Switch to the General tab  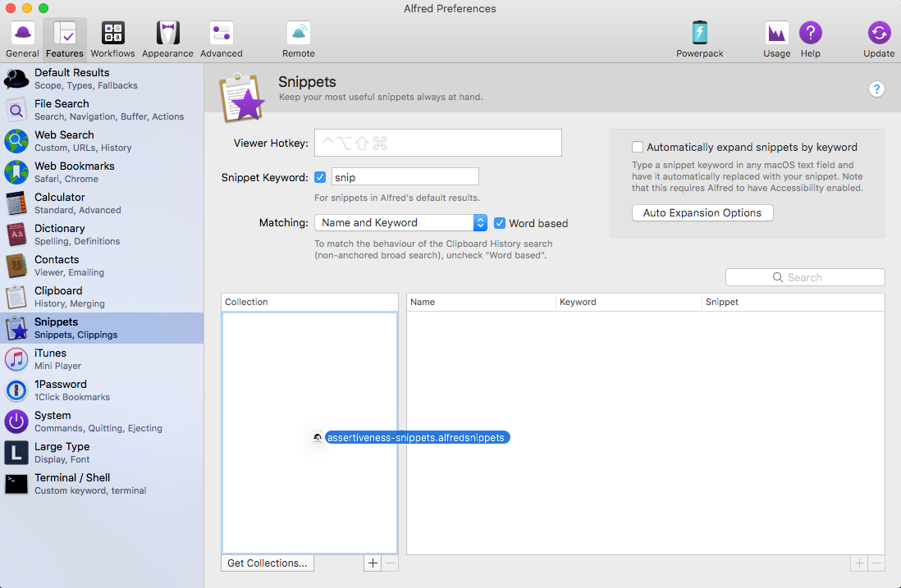22,39
